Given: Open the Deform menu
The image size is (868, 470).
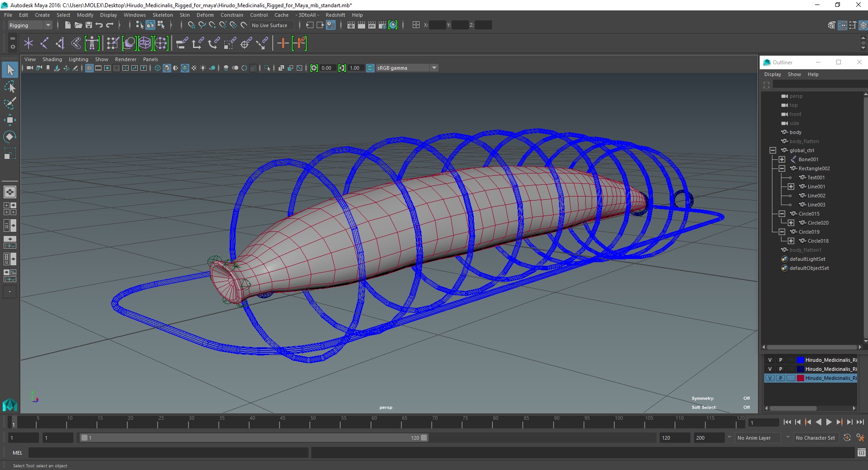Looking at the screenshot, I should pyautogui.click(x=205, y=15).
